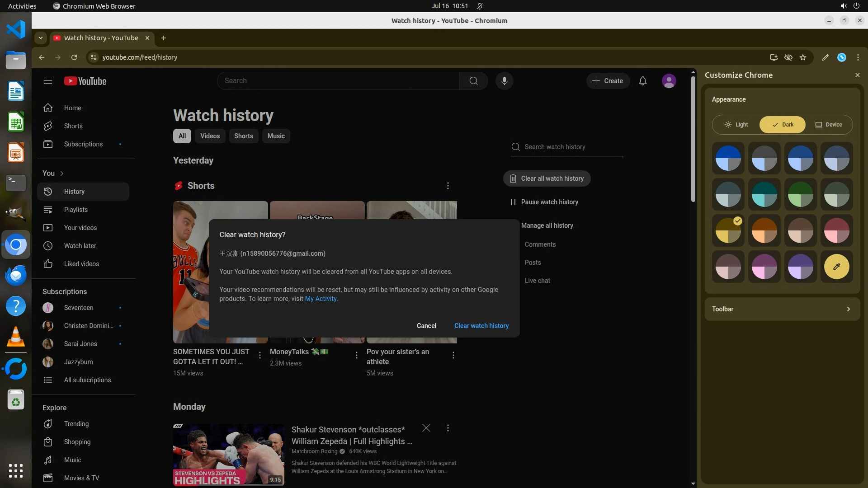868x488 pixels.
Task: Click the Customize Chrome pencil icon
Action: [825, 57]
